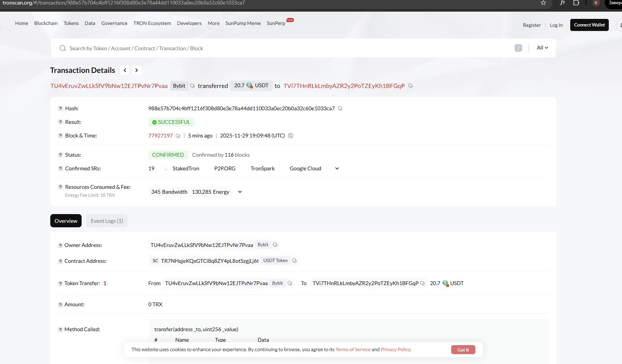Open the Tokens menu
Screen dimensions: 622x364
[x=71, y=23]
